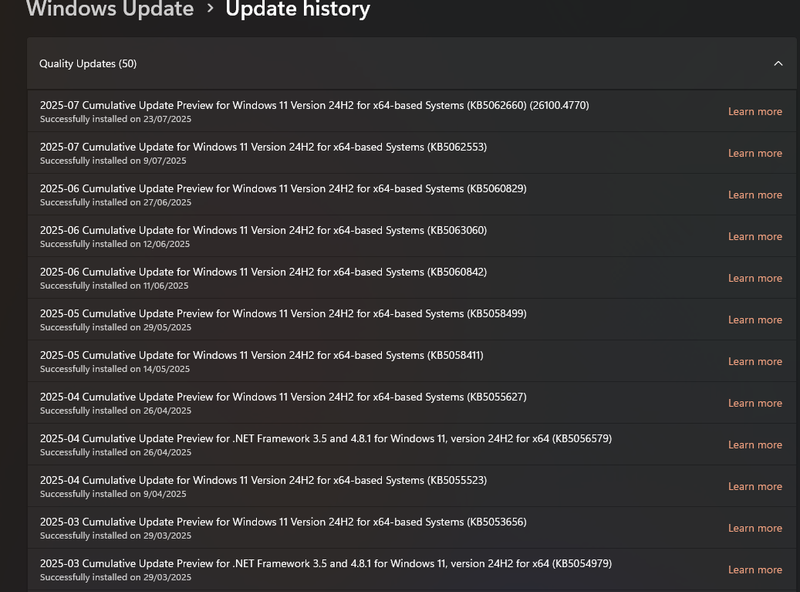The height and width of the screenshot is (592, 800).
Task: Click Learn more for KB5055523
Action: 755,487
